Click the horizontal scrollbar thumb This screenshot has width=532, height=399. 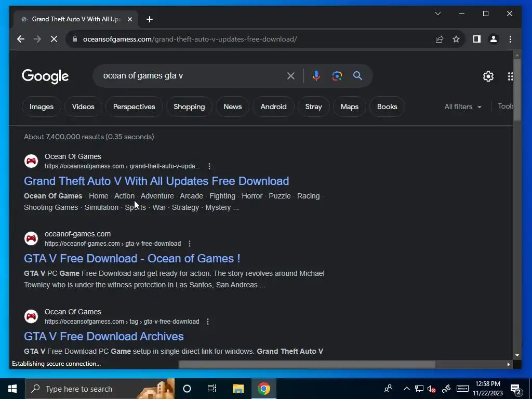(307, 364)
